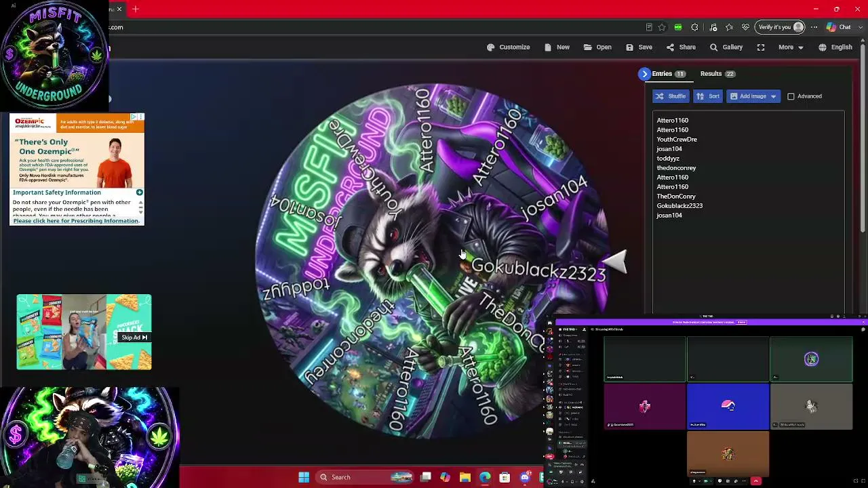
Task: Shuffle the wheel entries
Action: click(671, 96)
